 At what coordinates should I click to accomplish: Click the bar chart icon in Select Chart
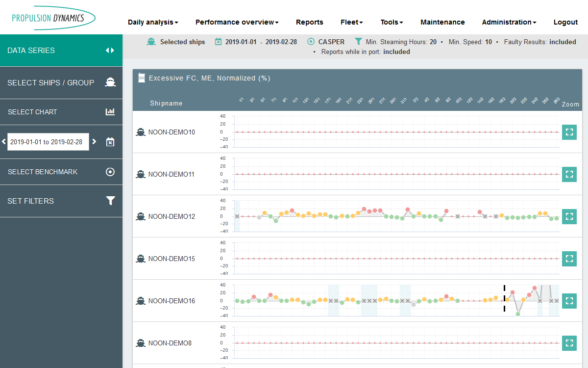point(110,112)
